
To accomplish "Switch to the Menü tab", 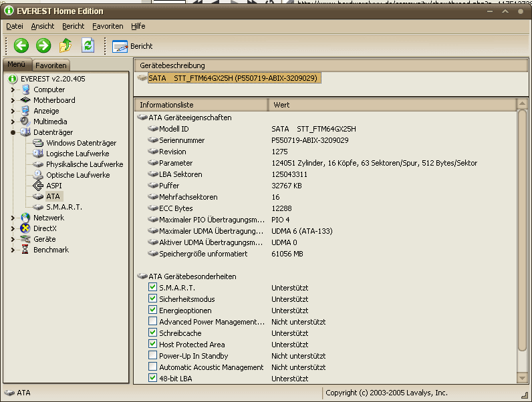I will 17,64.
